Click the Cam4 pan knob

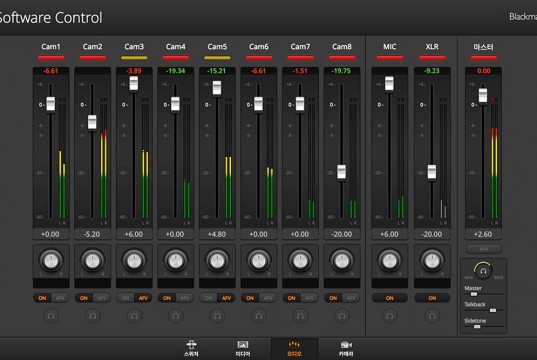[x=176, y=261]
